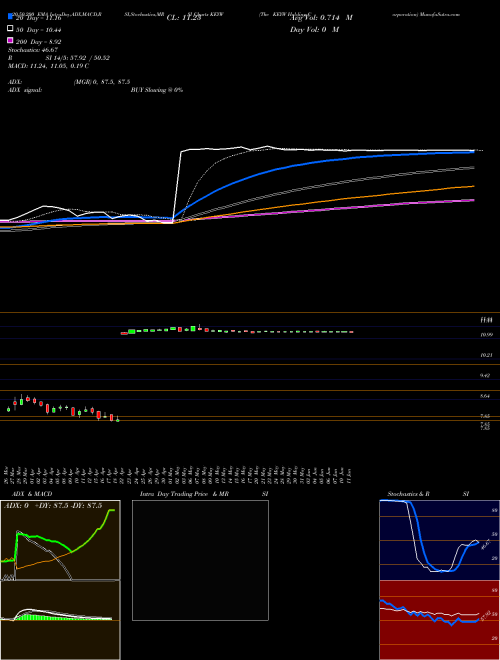Click the 'ADX signal:' label
Image resolution: width=500 pixels, height=660 pixels.
coord(25,90)
